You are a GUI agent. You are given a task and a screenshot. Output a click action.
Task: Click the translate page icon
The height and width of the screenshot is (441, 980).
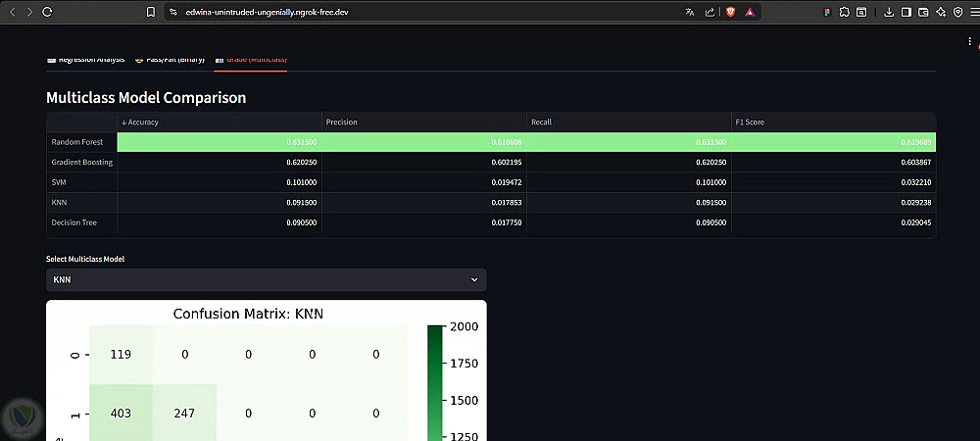[x=690, y=12]
